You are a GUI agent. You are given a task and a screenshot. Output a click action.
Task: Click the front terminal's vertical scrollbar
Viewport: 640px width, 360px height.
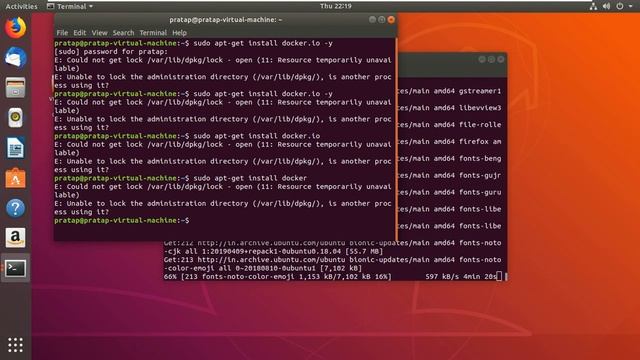click(396, 140)
